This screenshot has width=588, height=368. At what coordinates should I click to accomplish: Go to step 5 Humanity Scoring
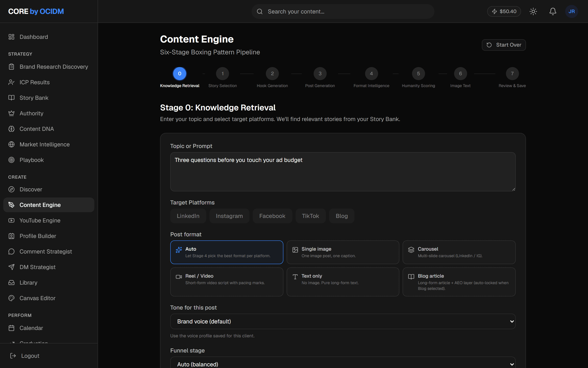[418, 74]
